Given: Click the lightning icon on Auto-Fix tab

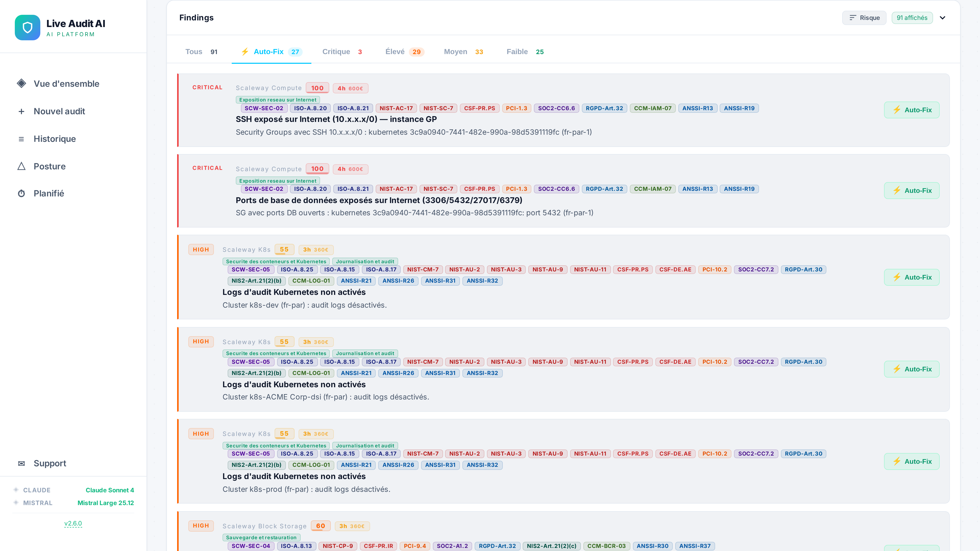Looking at the screenshot, I should pyautogui.click(x=245, y=52).
